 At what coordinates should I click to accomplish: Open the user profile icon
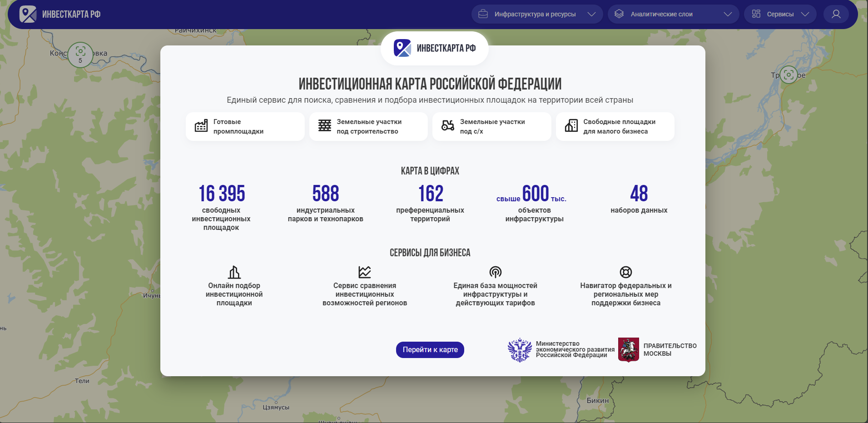pyautogui.click(x=836, y=14)
